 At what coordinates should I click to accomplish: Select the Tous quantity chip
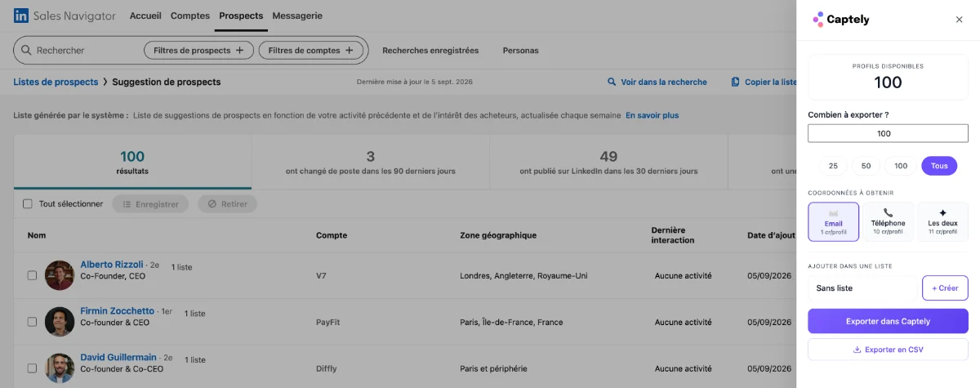coord(939,166)
